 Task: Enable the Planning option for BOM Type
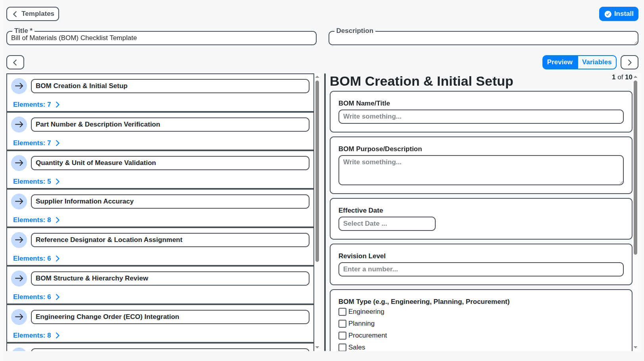(x=342, y=323)
